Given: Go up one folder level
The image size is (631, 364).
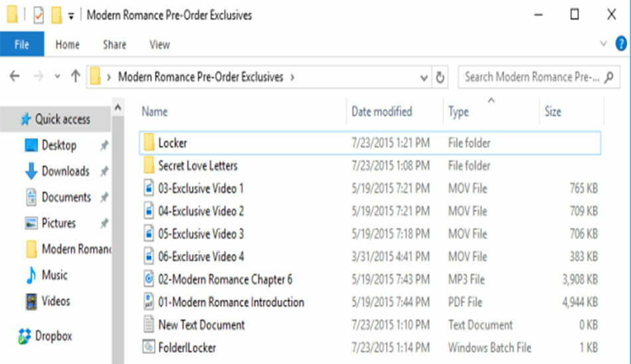Looking at the screenshot, I should click(x=75, y=76).
